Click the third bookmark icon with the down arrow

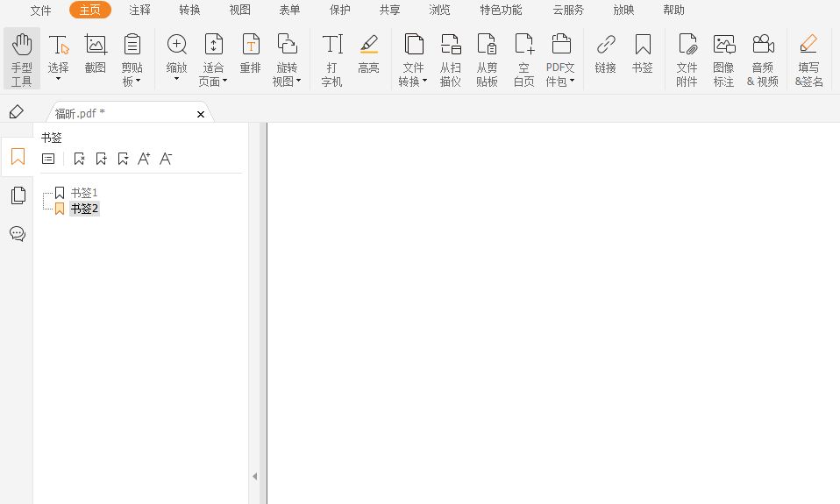pos(124,159)
